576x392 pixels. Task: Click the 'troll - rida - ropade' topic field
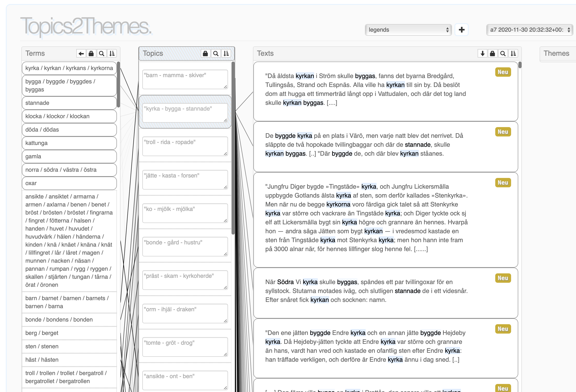(185, 146)
